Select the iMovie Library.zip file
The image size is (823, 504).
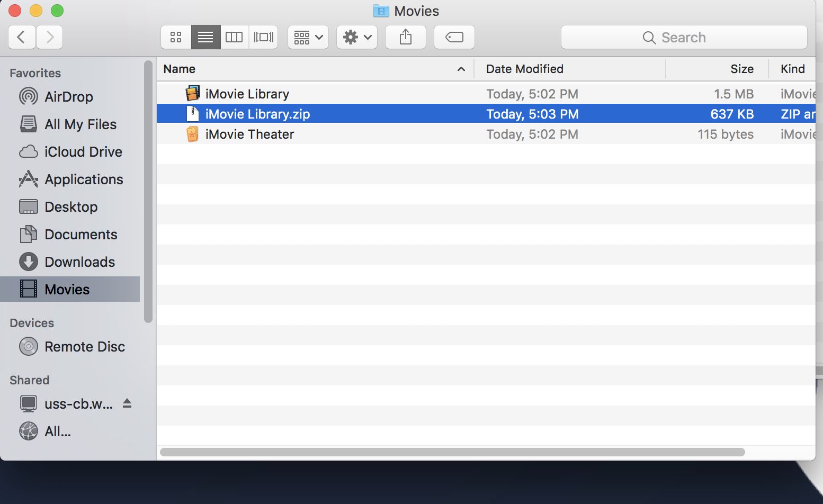[486, 114]
